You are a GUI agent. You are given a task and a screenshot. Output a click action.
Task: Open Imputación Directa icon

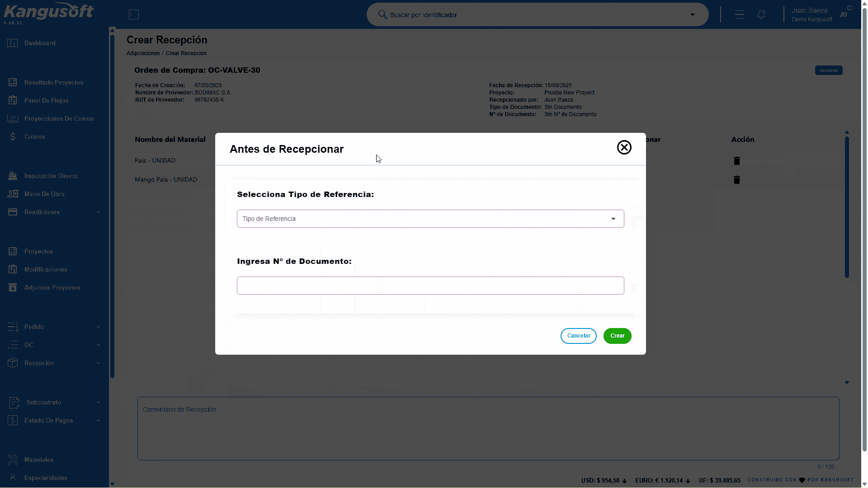(x=13, y=176)
